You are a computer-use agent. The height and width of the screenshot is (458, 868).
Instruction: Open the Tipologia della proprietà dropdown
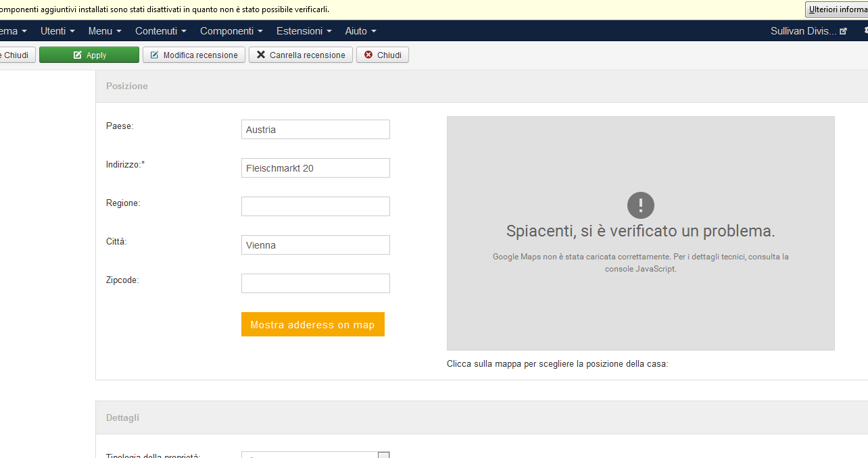tap(315, 455)
